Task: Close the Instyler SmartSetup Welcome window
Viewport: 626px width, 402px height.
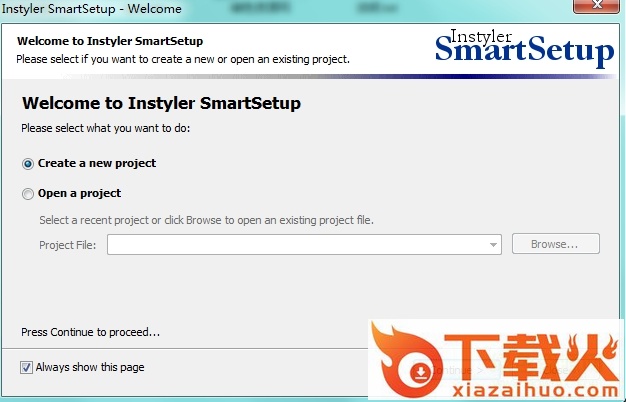Action: tap(596, 6)
